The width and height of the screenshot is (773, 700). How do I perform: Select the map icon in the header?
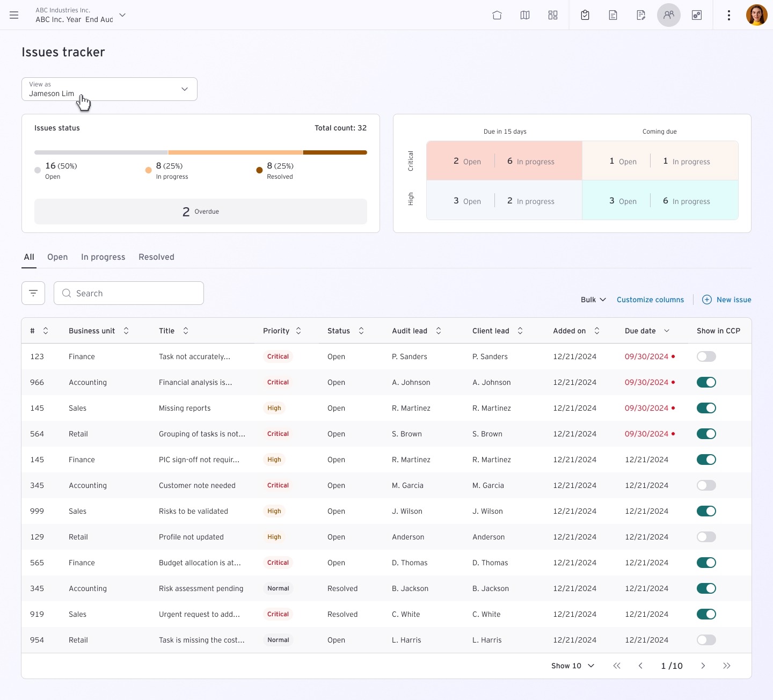point(524,15)
